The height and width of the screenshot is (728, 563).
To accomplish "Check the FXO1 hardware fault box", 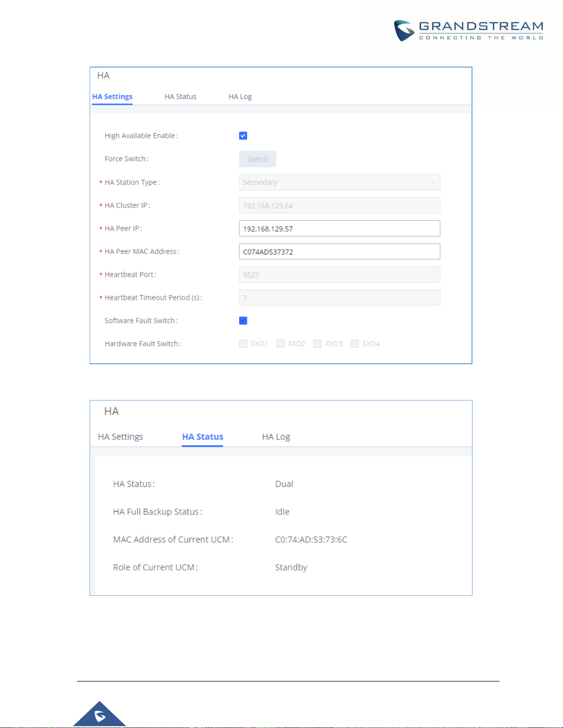I will pos(243,344).
